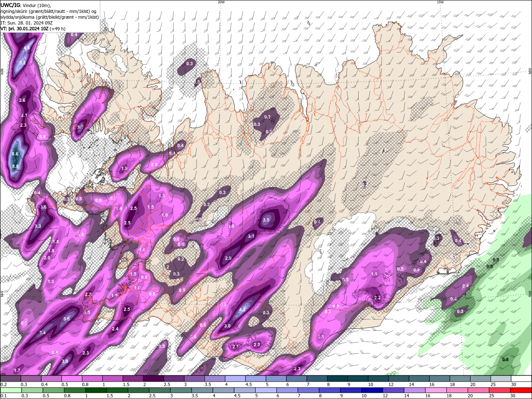Screen dimensions: 532x399
Task: Click the dark mauve swatch starting at 0.2
Action: tap(10, 379)
